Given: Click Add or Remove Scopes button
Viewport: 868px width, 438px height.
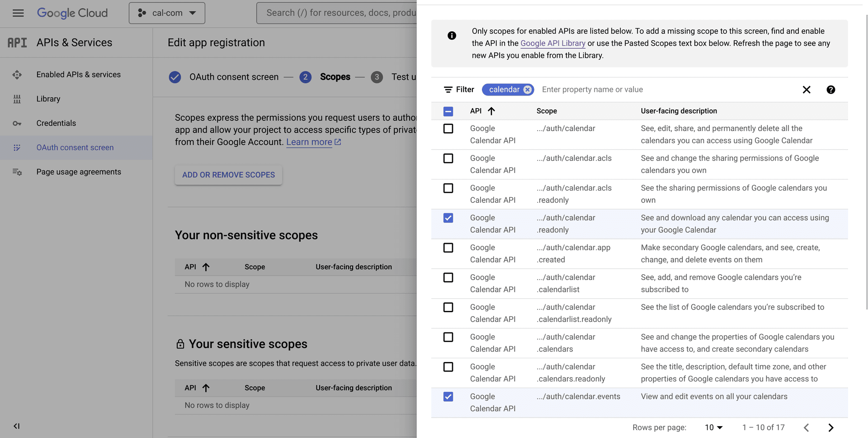Looking at the screenshot, I should pos(228,175).
